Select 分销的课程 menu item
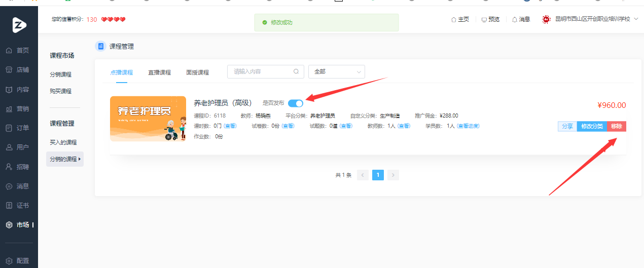The height and width of the screenshot is (268, 644). [65, 159]
